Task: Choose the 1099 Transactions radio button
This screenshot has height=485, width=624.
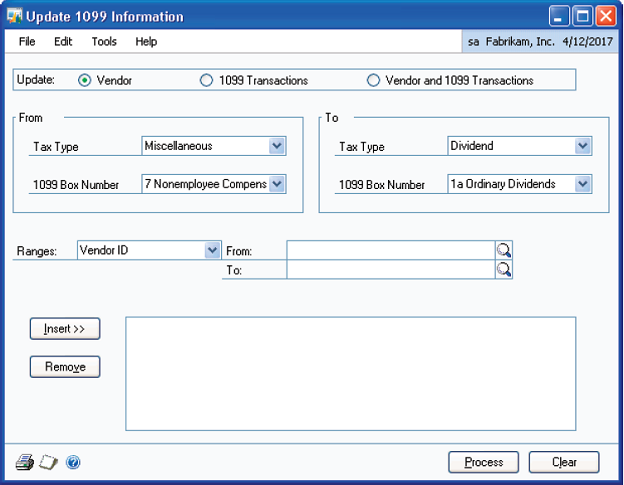Action: tap(207, 80)
